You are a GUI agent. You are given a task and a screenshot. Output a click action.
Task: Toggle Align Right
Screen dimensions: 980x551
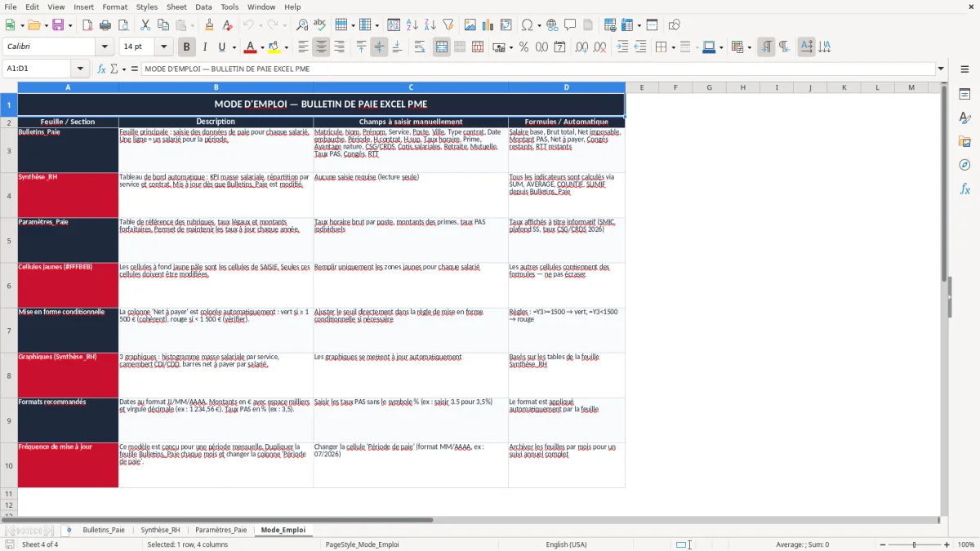pos(339,47)
